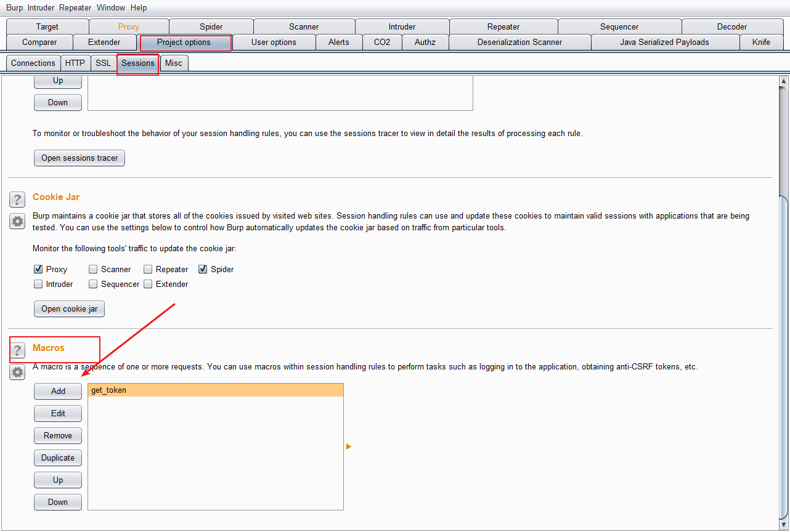Enable the Repeater cookie jar checkbox
790x532 pixels.
[x=148, y=269]
